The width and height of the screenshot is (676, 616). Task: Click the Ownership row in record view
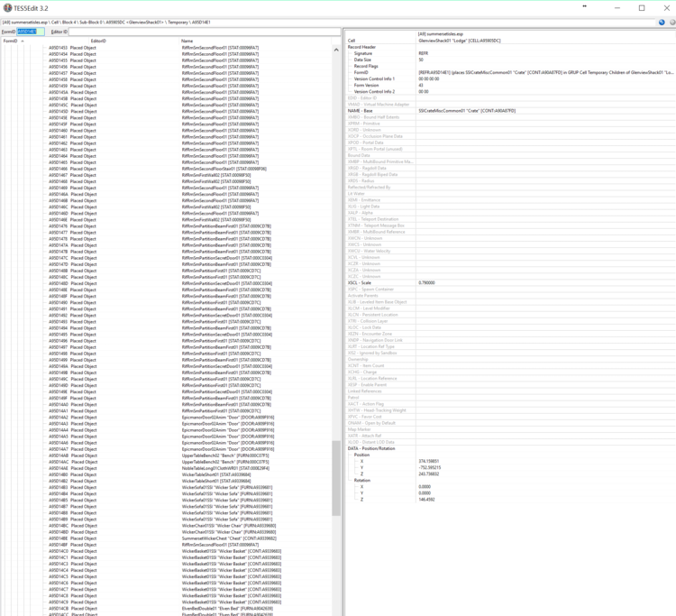click(510, 359)
